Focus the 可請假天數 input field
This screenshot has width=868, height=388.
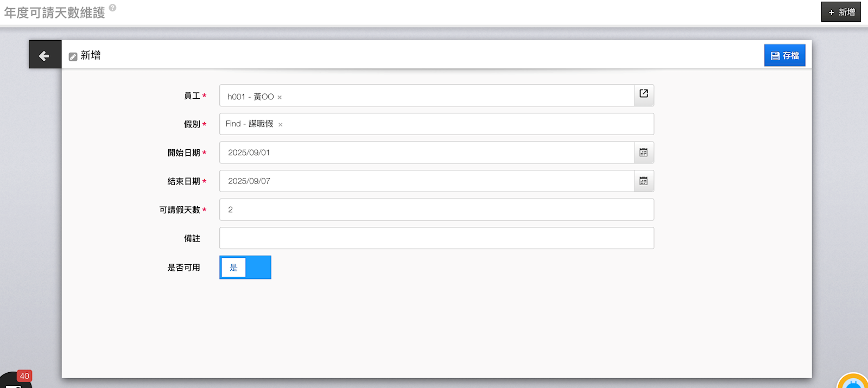(436, 209)
